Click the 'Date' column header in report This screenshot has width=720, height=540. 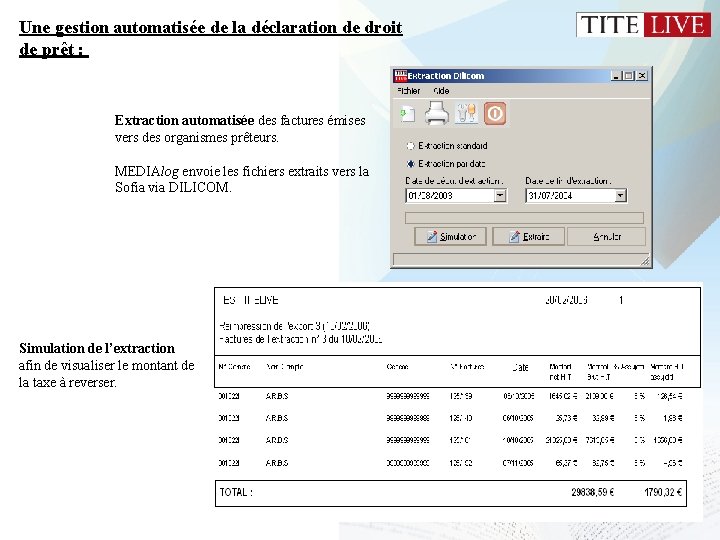[520, 367]
